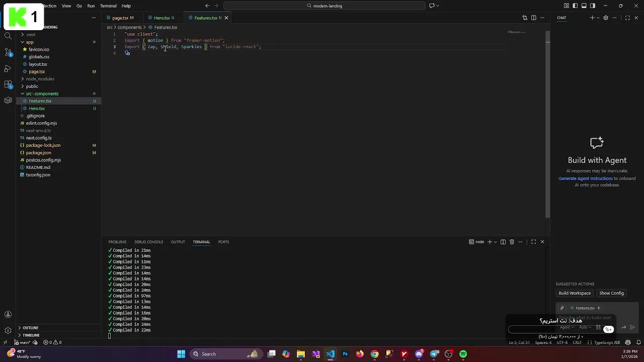Open the terminal launch profile dropdown
644x362 pixels.
tap(495, 242)
